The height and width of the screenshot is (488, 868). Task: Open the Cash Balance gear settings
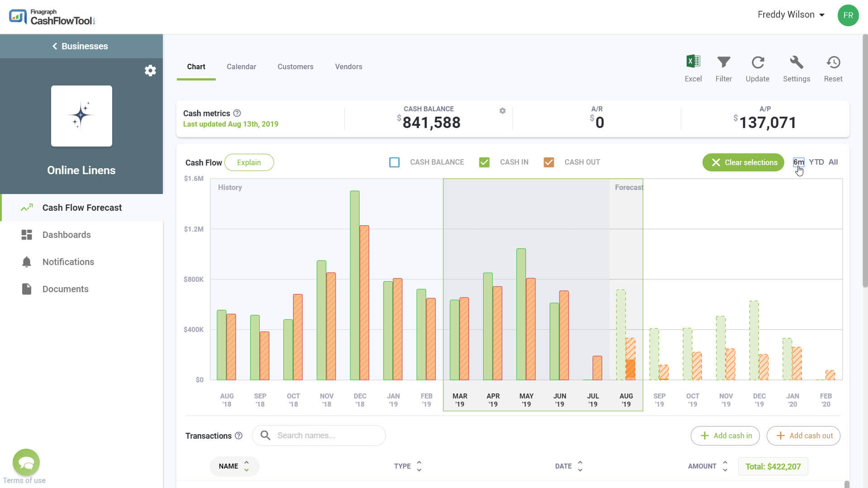point(503,111)
